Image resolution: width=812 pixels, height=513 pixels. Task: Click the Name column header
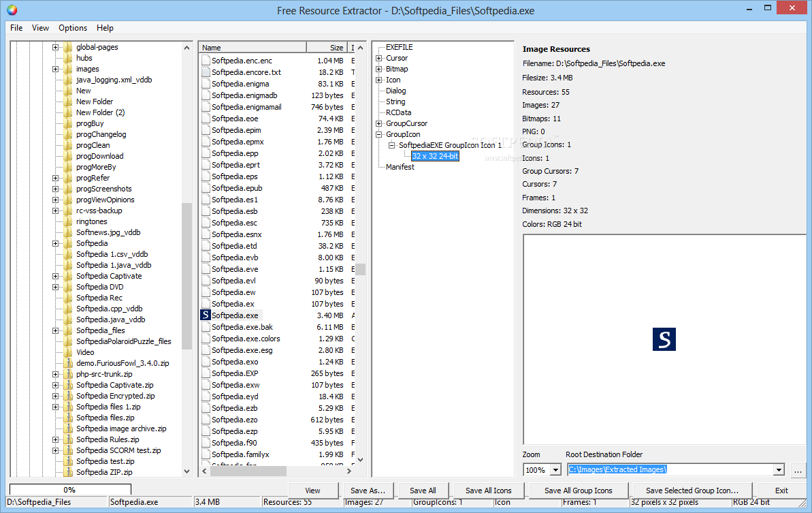253,47
